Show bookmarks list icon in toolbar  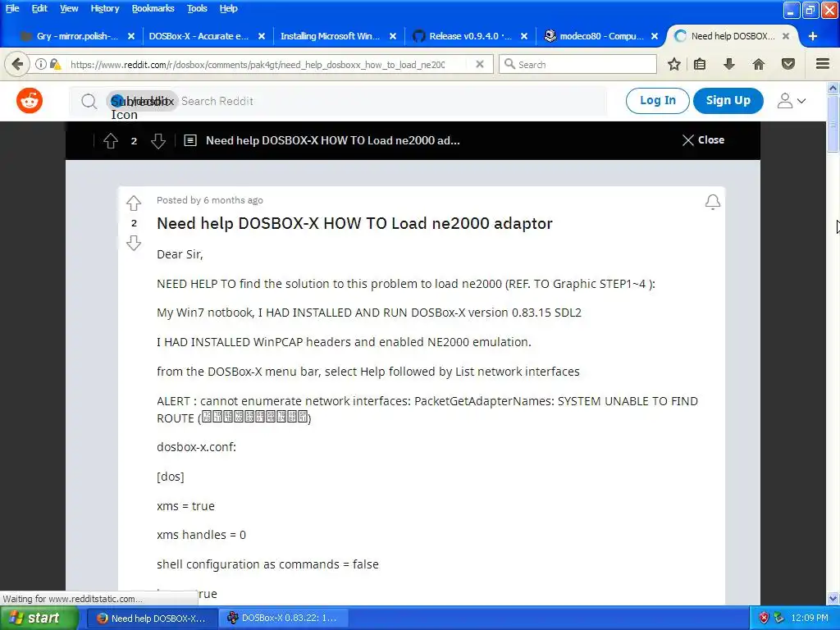pyautogui.click(x=700, y=64)
